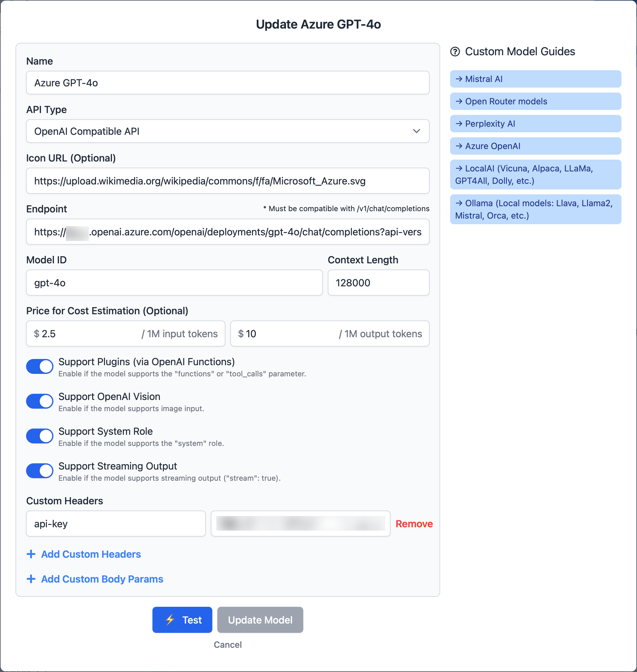Viewport: 637px width, 672px height.
Task: Open the LocalAI guide entry
Action: point(536,175)
